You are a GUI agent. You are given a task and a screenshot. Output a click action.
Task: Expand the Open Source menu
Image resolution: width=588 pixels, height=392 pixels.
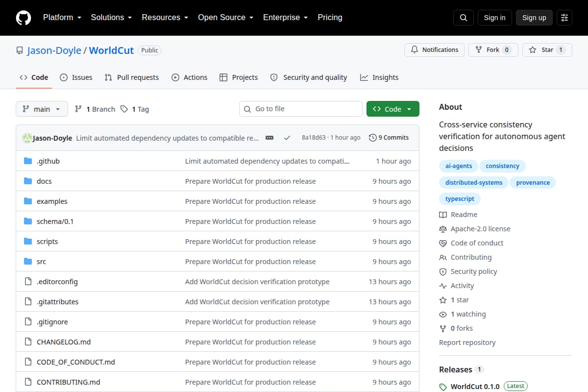tap(225, 17)
